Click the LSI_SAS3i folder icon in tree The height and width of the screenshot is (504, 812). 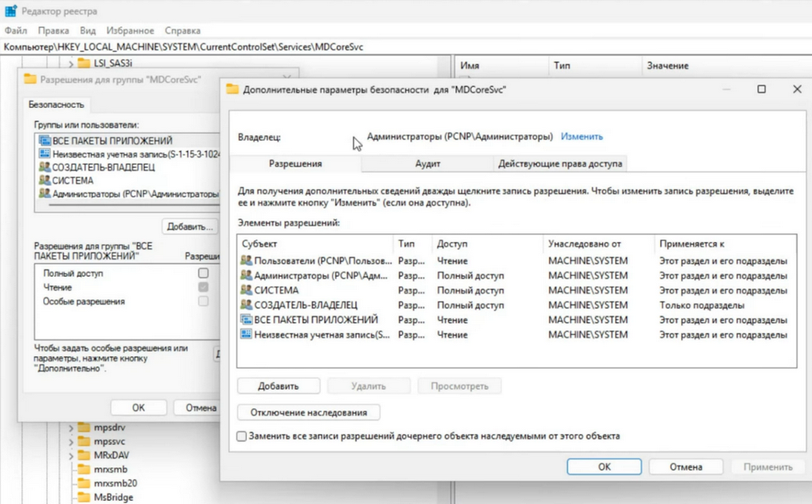(x=84, y=63)
